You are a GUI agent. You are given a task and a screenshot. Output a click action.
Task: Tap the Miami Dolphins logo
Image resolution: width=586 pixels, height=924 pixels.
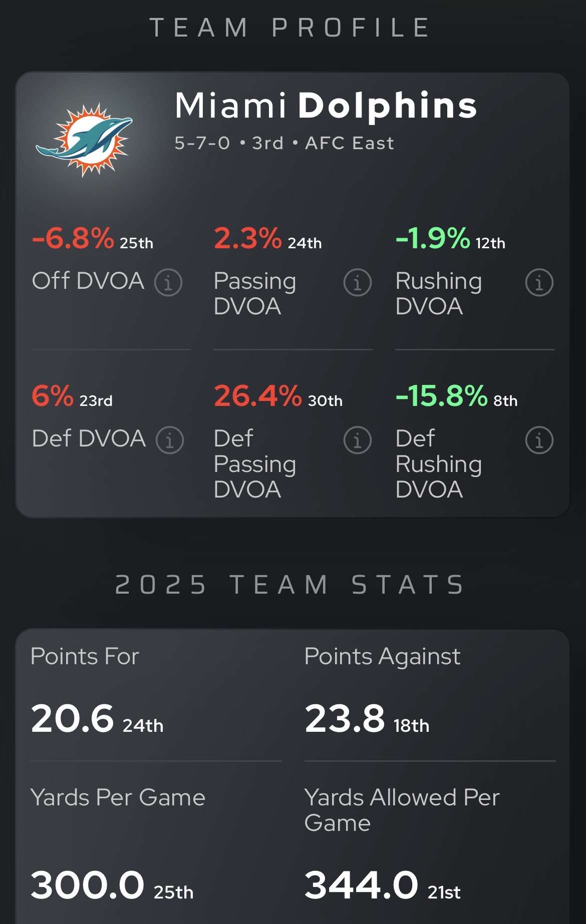(84, 139)
